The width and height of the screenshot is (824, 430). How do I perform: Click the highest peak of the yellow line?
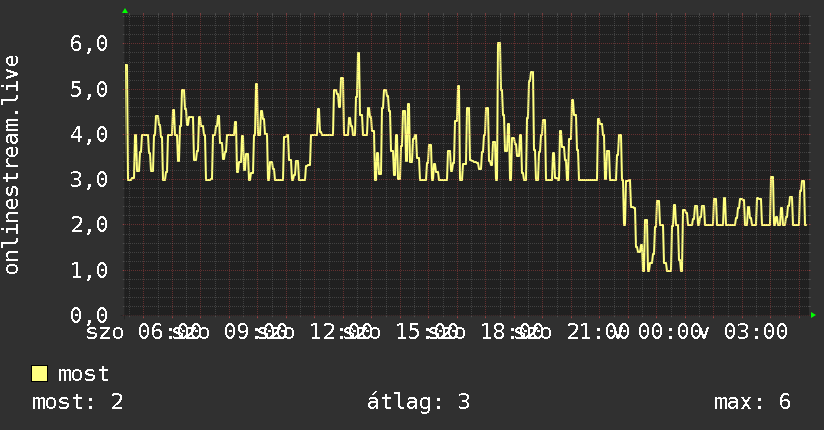pos(499,44)
